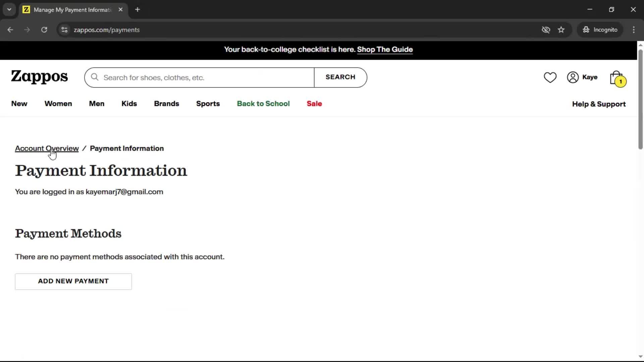Screen dimensions: 644x362
Task: Open the Brands menu
Action: click(x=166, y=104)
